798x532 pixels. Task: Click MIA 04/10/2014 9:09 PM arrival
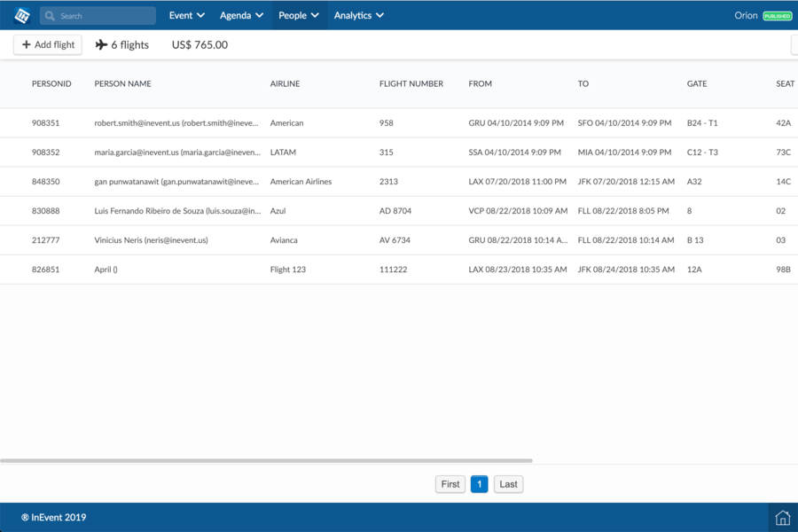click(624, 153)
